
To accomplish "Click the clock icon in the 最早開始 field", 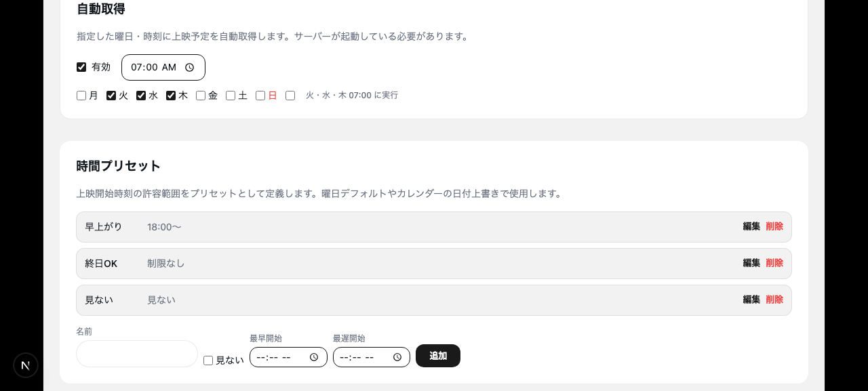I will coord(313,356).
